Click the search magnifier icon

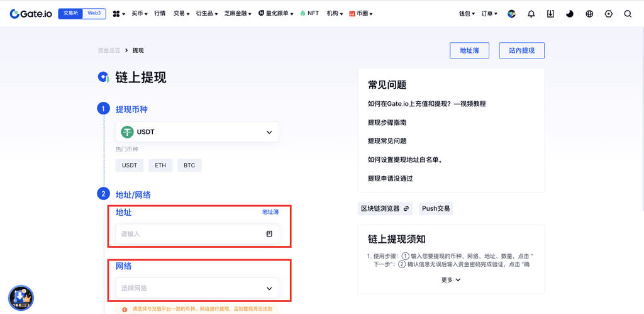click(x=628, y=14)
